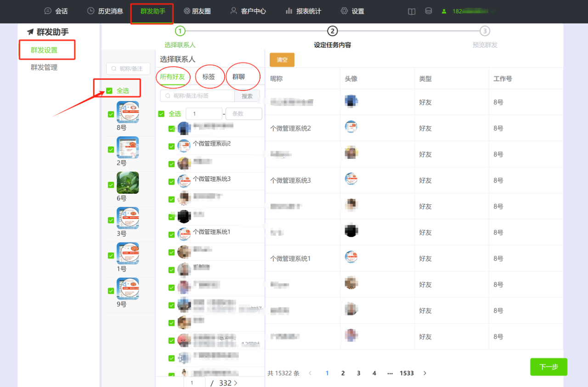Viewport: 588px width, 387px height.
Task: Uncheck contact 个微管理系统1 checkbox
Action: pos(171,235)
